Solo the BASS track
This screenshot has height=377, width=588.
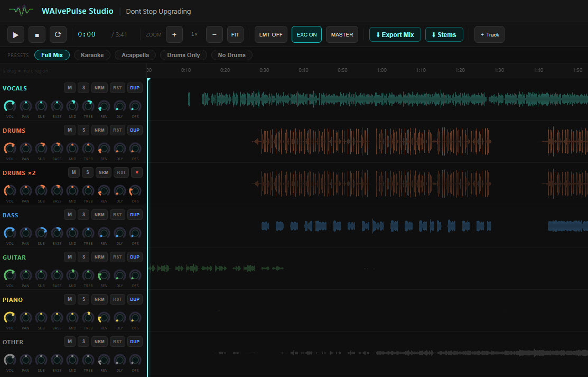pyautogui.click(x=83, y=215)
